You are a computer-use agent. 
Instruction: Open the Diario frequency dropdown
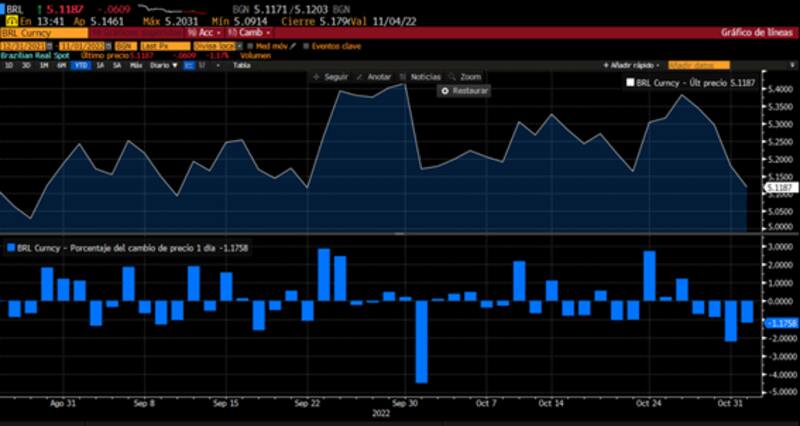(x=163, y=65)
